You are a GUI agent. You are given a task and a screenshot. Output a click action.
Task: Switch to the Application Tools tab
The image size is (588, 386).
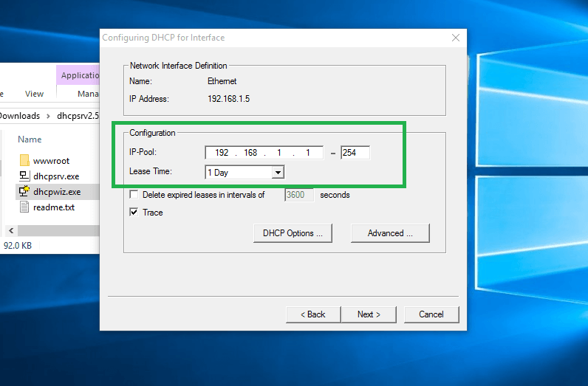click(80, 75)
